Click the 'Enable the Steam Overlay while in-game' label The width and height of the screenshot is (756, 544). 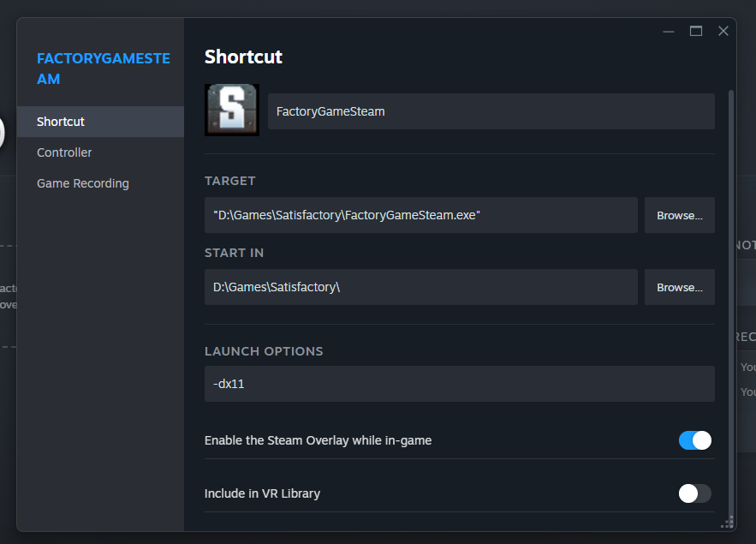pos(318,440)
